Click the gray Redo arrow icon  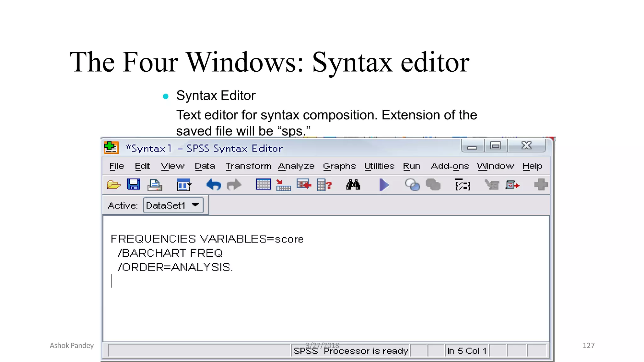tap(234, 185)
